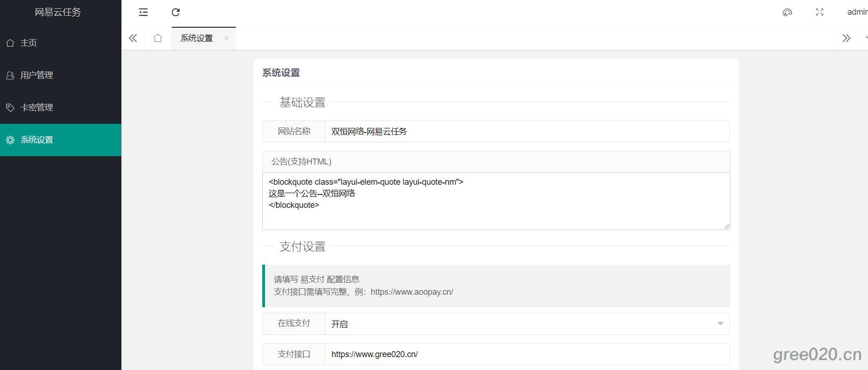Click the 网易云任务 logo title
The height and width of the screenshot is (370, 868).
(x=58, y=12)
